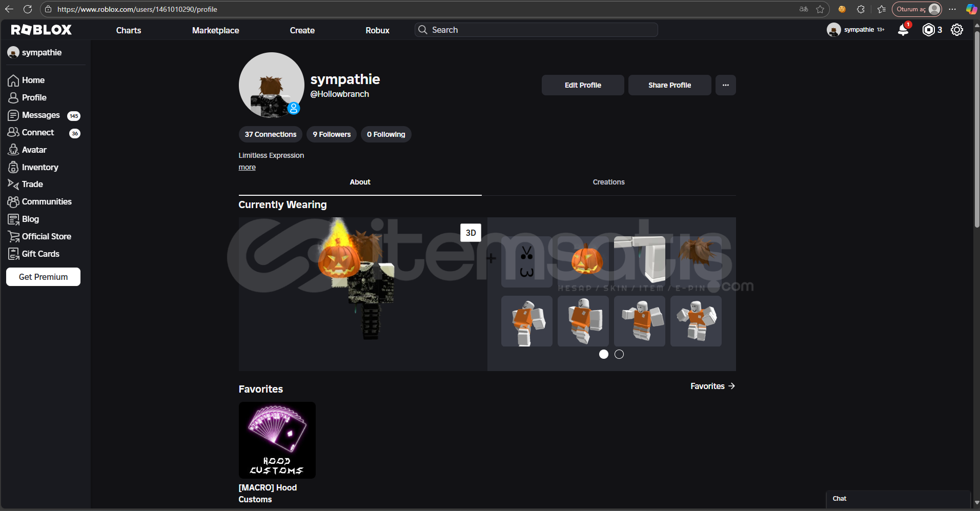Screen dimensions: 980x511
Task: Click the sympathie profile avatar picture
Action: click(272, 85)
